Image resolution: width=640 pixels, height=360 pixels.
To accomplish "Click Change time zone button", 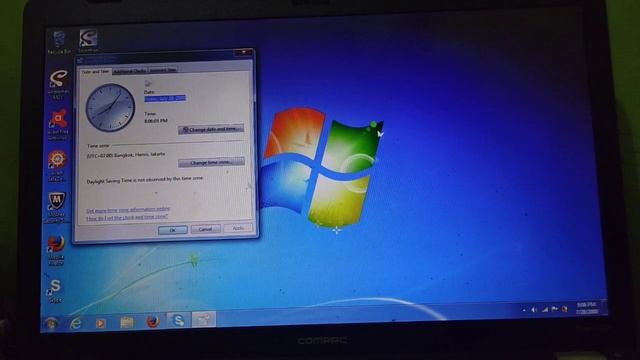I will tap(211, 162).
